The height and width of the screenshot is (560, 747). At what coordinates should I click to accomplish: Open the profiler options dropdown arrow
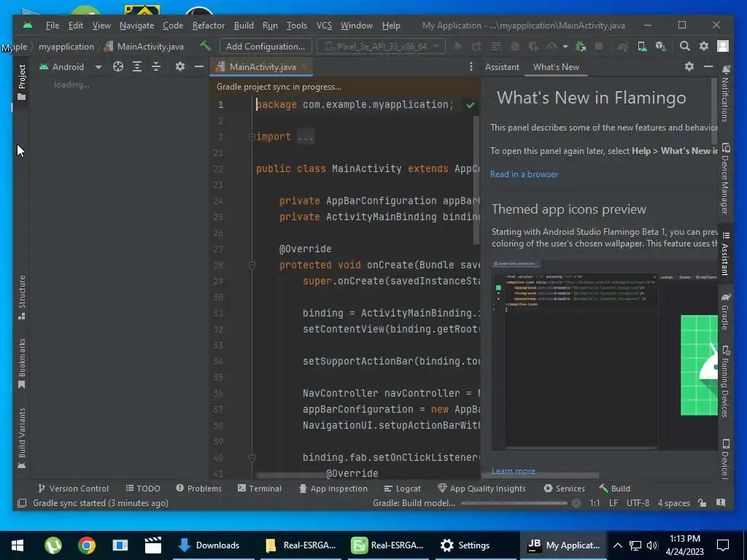565,46
